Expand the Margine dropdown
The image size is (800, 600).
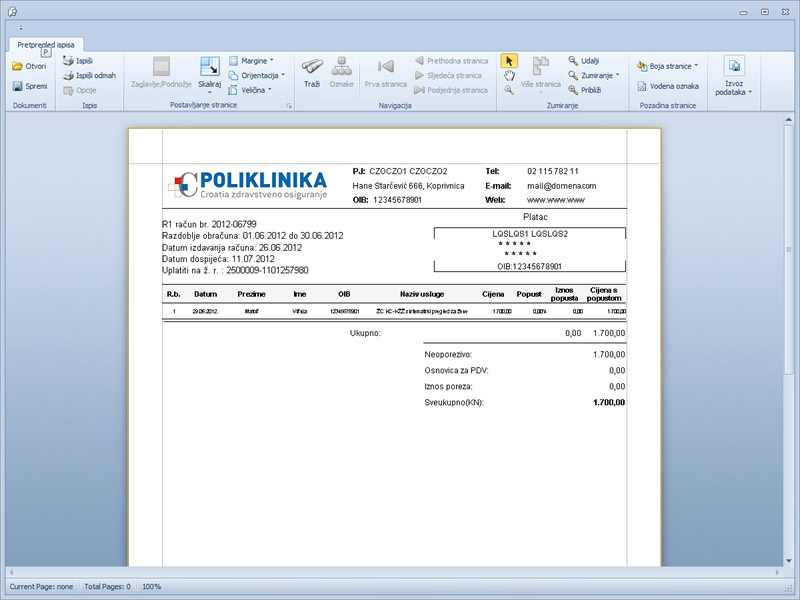pyautogui.click(x=251, y=61)
